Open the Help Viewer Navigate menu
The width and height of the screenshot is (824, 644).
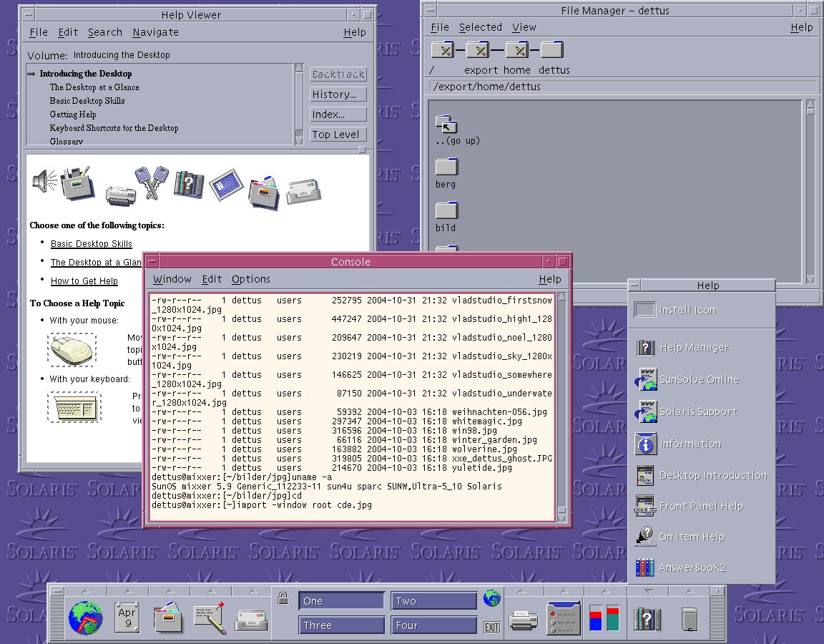pyautogui.click(x=155, y=32)
